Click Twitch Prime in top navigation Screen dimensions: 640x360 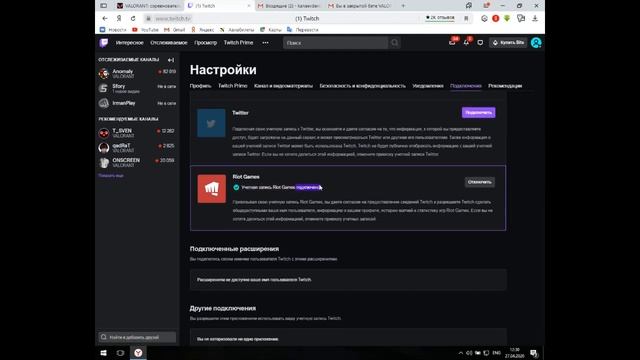tap(238, 42)
